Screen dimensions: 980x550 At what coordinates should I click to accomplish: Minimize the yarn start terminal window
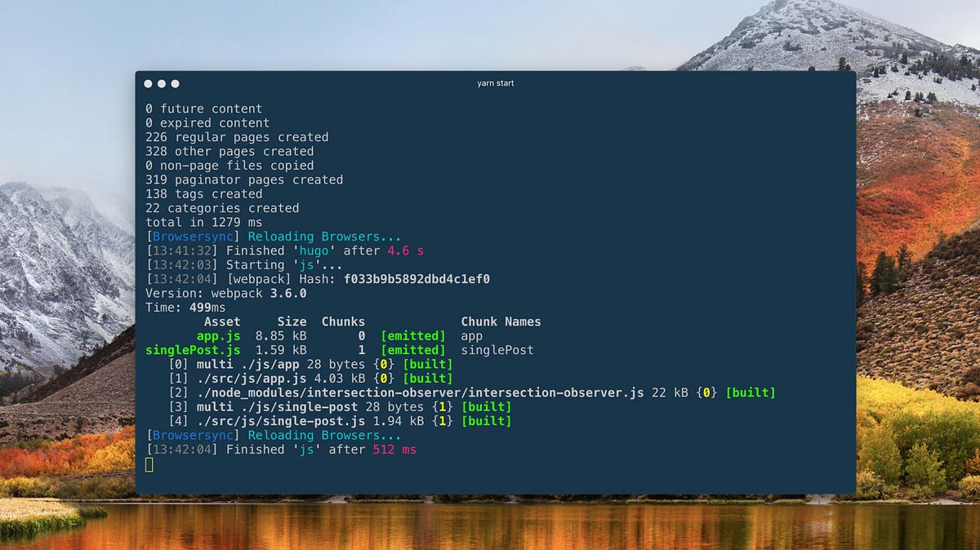162,84
